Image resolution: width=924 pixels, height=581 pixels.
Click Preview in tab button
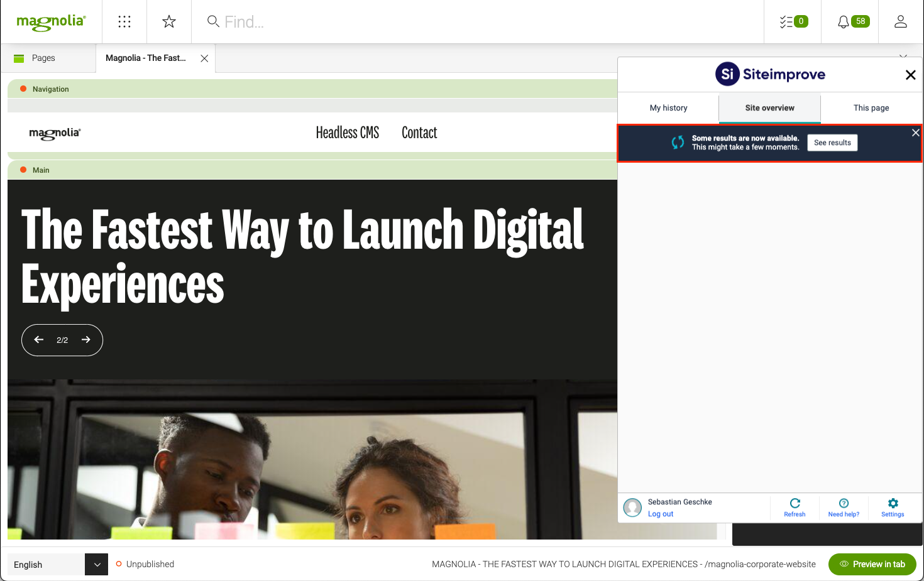872,564
